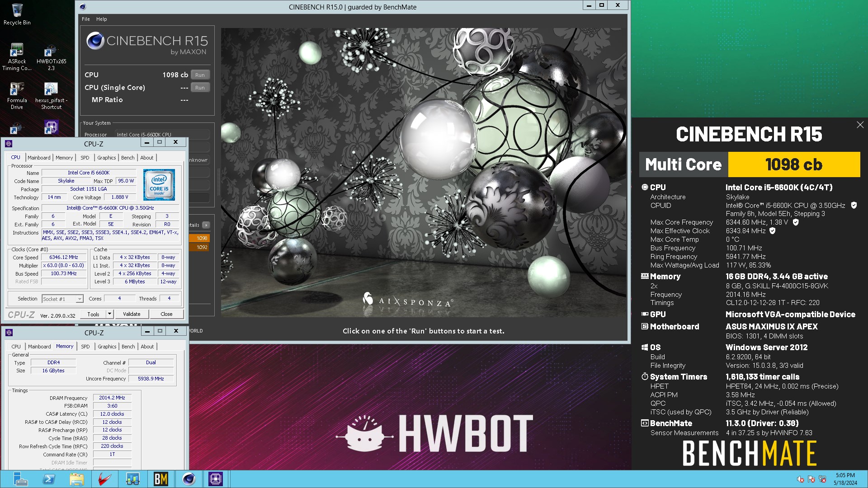Switch to Memory tab in upper CPU-Z
868x488 pixels.
pos(64,158)
